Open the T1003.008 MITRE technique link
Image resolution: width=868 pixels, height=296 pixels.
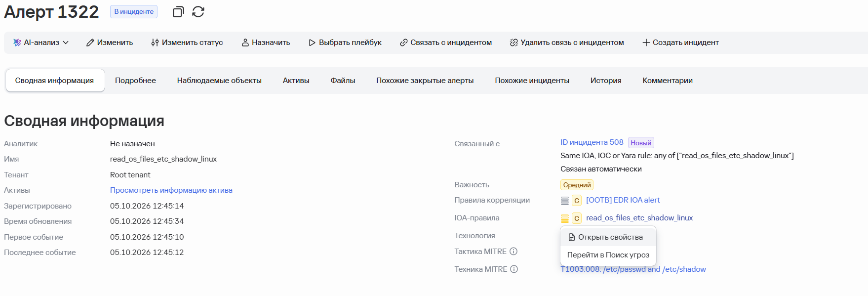(x=633, y=269)
